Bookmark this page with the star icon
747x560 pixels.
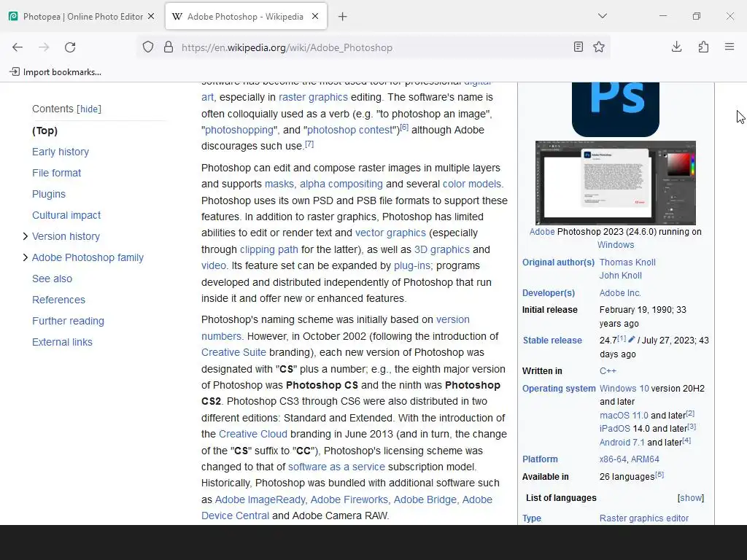(599, 47)
